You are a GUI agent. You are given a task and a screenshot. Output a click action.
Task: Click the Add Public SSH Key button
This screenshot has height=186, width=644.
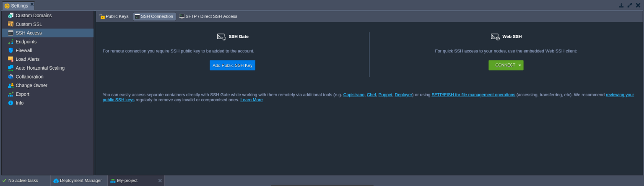pos(232,65)
